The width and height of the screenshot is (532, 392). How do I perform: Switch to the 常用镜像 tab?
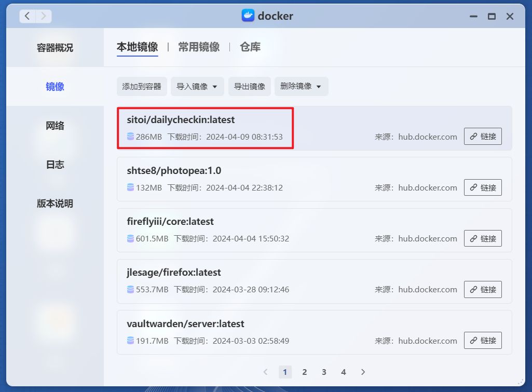(199, 46)
